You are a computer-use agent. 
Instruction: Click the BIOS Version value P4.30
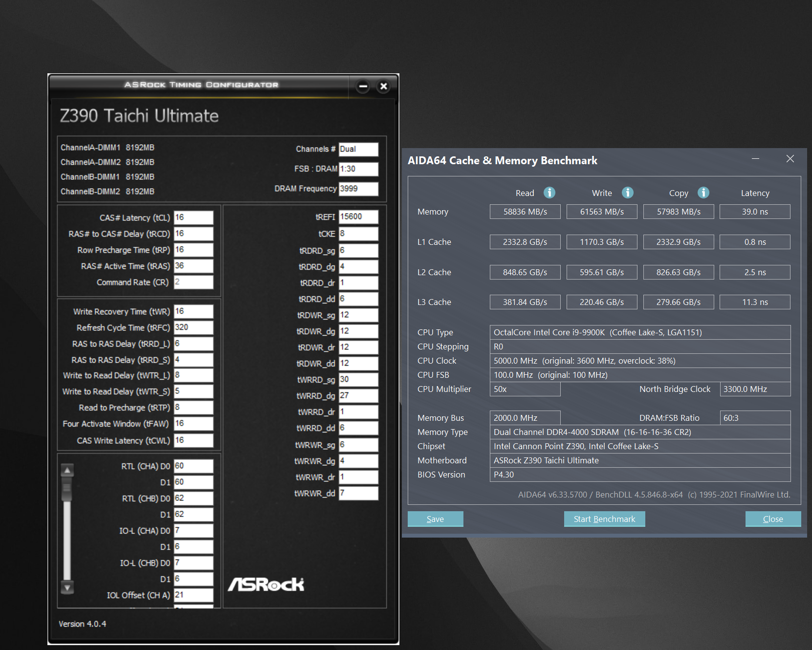[640, 475]
